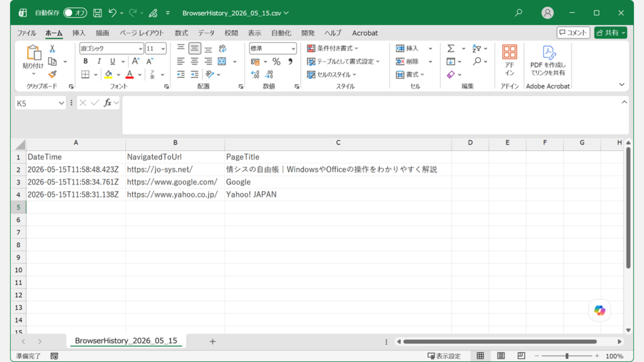Click the Search magnifier in title bar
Viewport: 644px width, 362px height.
(519, 13)
